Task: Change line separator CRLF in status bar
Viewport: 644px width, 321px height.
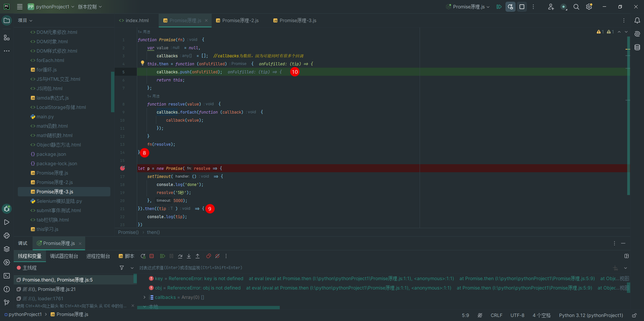Action: pos(496,315)
